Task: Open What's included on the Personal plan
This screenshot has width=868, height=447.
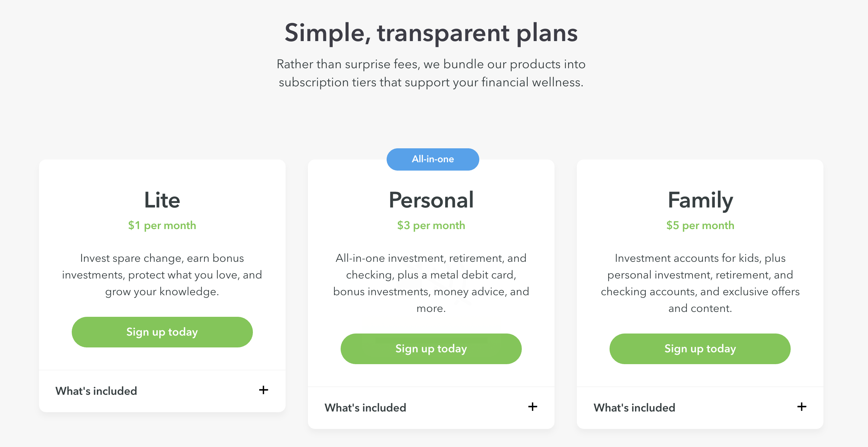Action: [365, 407]
